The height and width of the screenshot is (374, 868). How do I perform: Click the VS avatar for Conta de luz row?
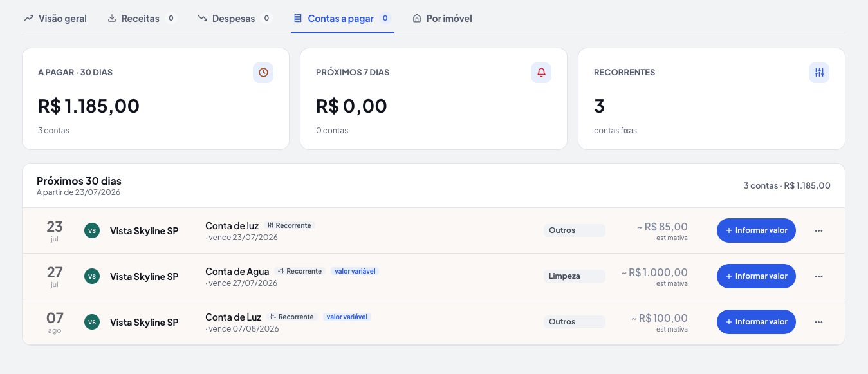tap(92, 230)
